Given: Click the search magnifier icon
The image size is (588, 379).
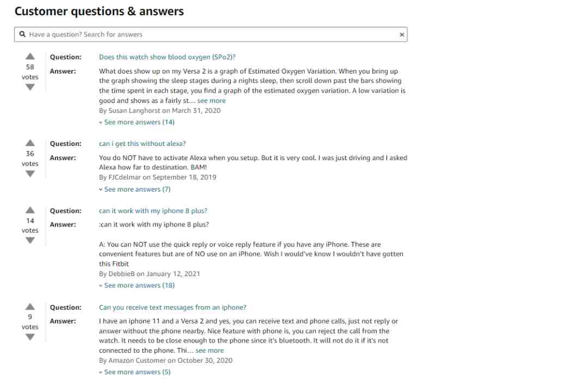Looking at the screenshot, I should (22, 34).
